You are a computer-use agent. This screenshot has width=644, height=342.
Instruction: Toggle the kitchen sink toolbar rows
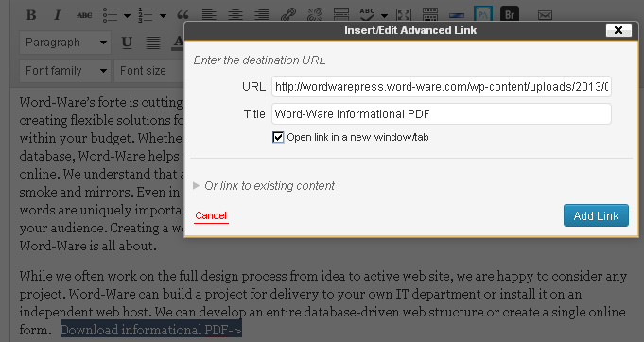(x=430, y=15)
